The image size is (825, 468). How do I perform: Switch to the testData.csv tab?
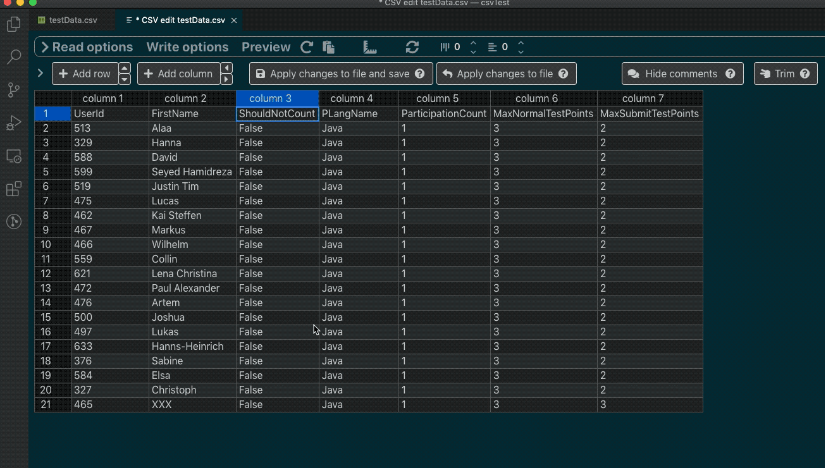[x=72, y=20]
